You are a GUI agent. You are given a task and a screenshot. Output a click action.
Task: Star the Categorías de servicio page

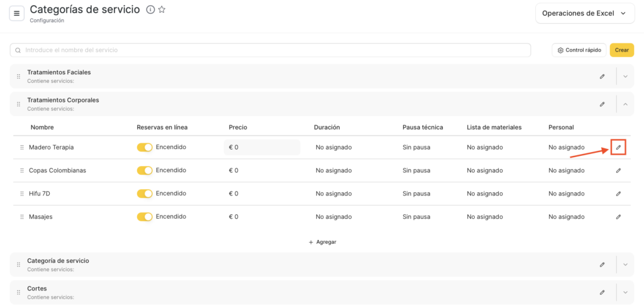pos(162,9)
